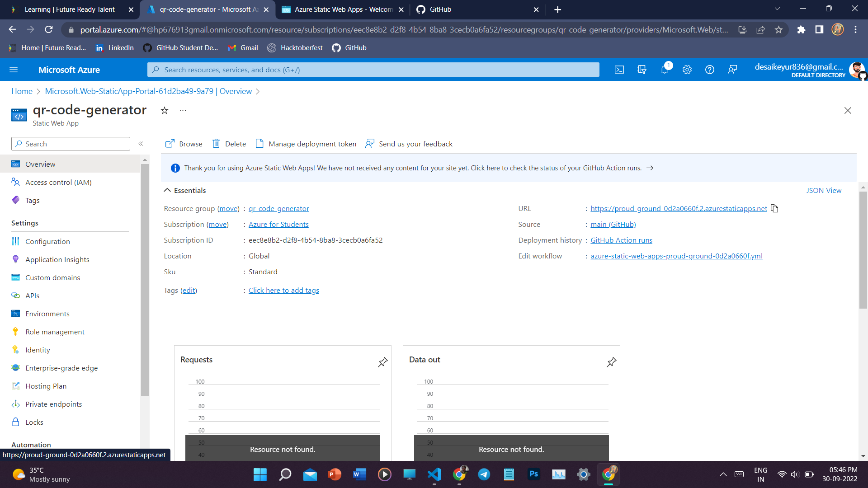
Task: Open the portal hamburger menu
Action: pos(14,70)
